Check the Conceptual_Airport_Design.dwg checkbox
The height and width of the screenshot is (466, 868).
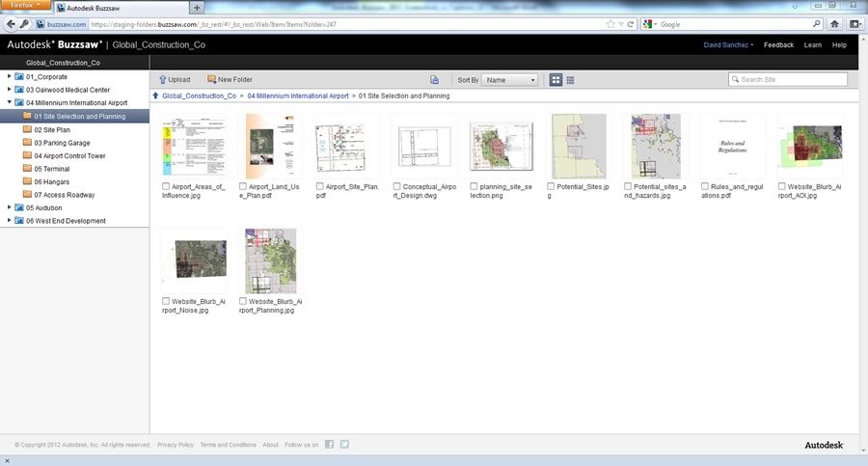(396, 187)
